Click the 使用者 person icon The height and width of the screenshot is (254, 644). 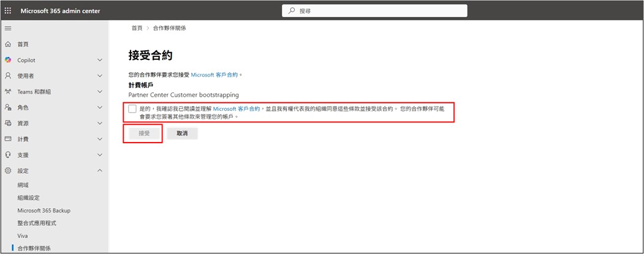(8, 76)
